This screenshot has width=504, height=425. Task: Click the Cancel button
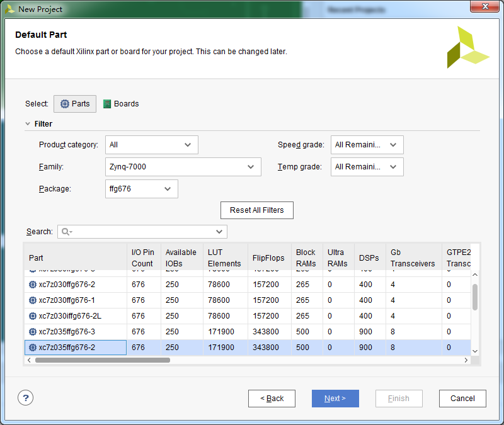pos(462,399)
